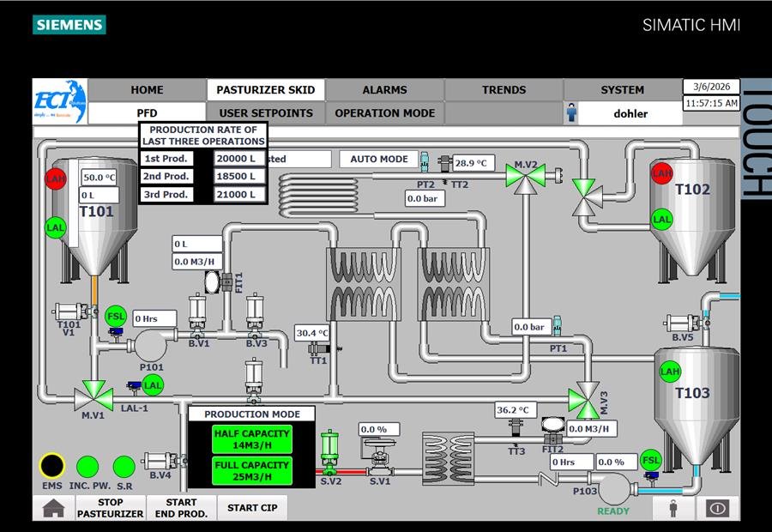Click the AUTO MODE status field
Image resolution: width=772 pixels, height=532 pixels.
pos(378,159)
